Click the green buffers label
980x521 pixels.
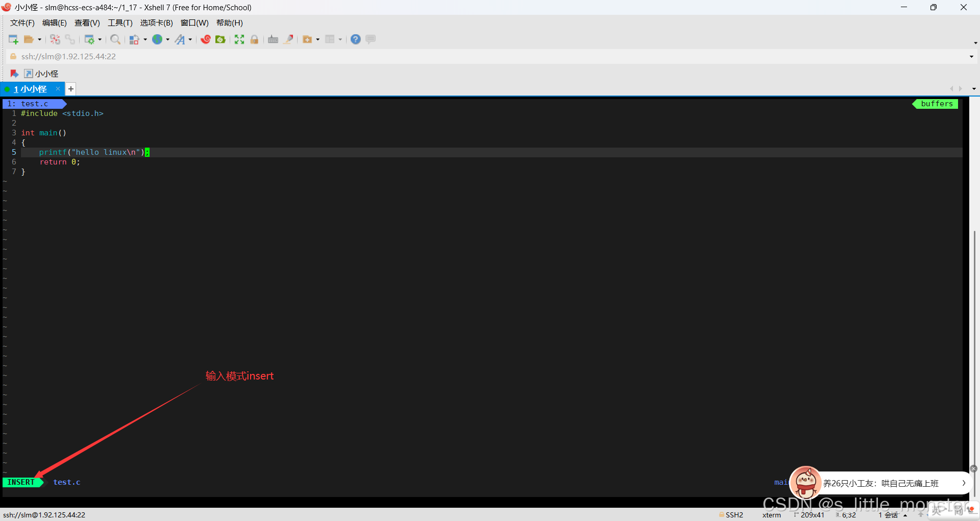pos(936,104)
